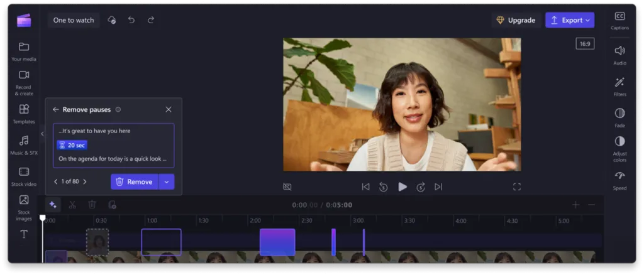Open the Your media tab
Screen dimensions: 644x275
[24, 50]
